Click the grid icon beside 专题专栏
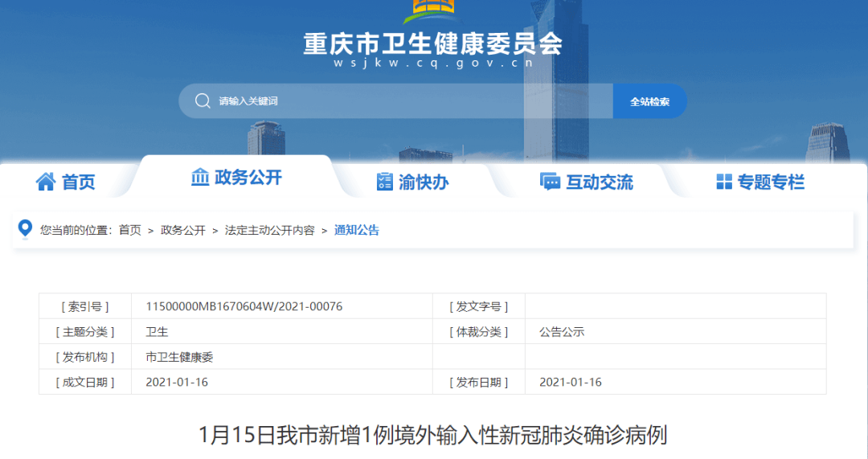This screenshot has height=459, width=868. point(724,181)
